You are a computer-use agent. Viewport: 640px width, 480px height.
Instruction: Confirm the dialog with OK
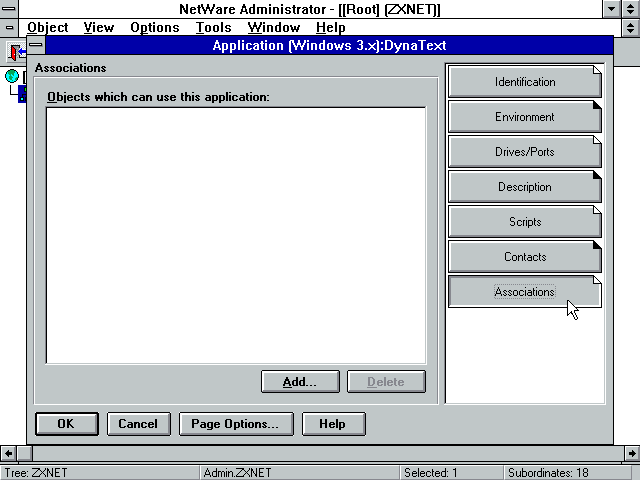(67, 424)
